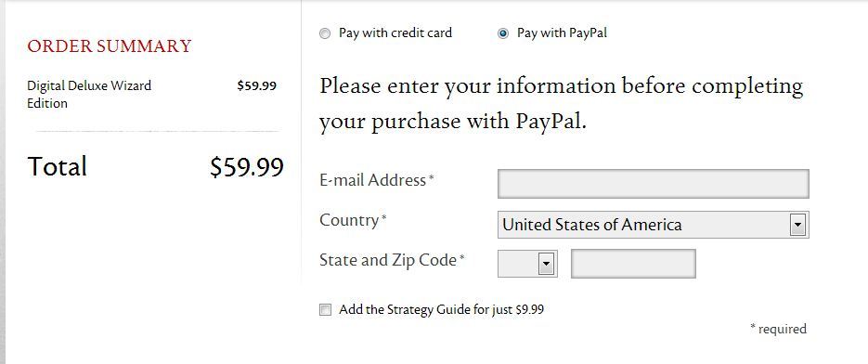Open the State dropdown arrow
This screenshot has height=364, width=868.
[x=547, y=264]
